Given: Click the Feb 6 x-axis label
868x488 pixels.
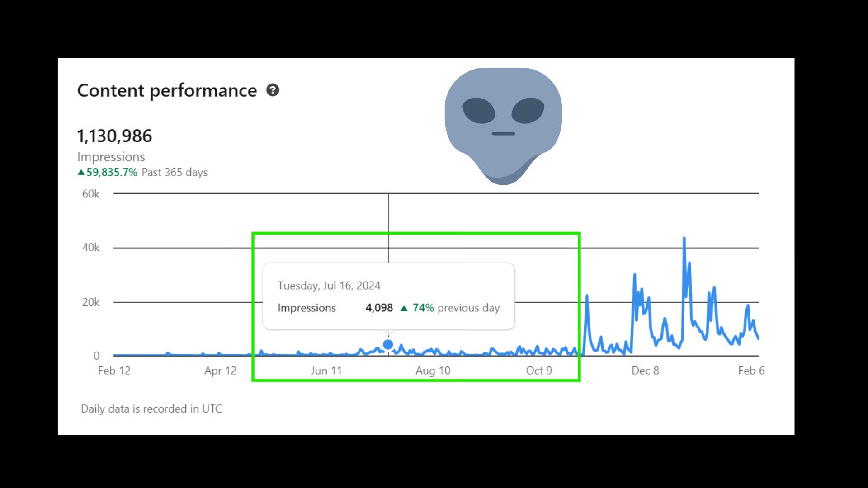Looking at the screenshot, I should 751,371.
